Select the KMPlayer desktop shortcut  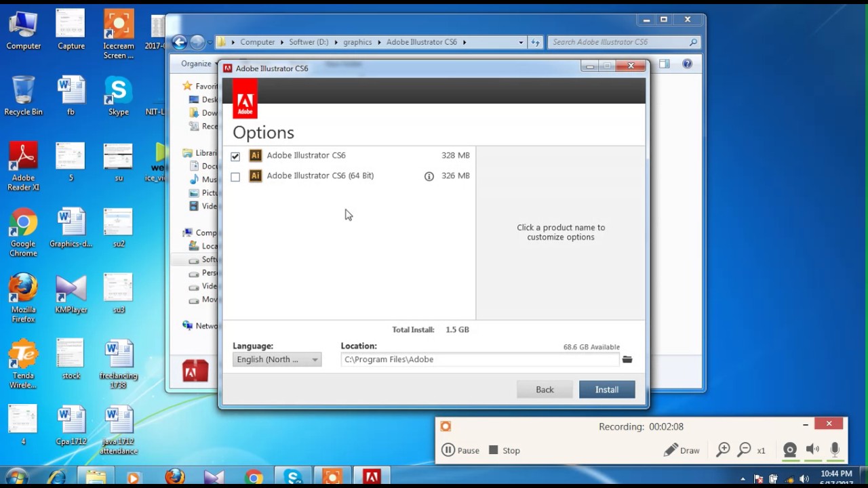(x=71, y=294)
